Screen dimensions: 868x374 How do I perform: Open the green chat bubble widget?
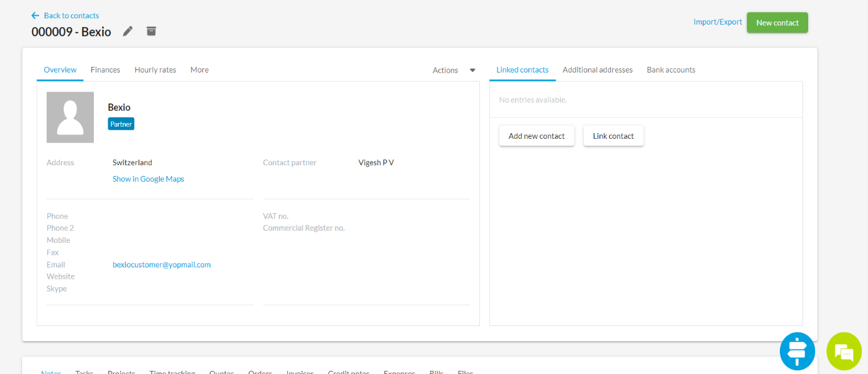(844, 351)
